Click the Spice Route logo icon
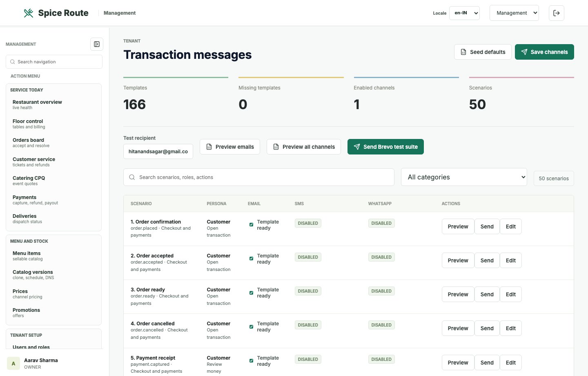The height and width of the screenshot is (376, 588). coord(29,13)
